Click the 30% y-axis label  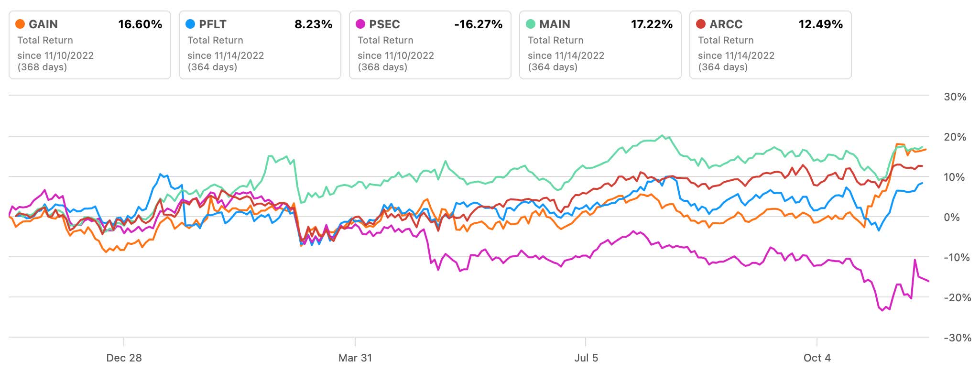955,97
